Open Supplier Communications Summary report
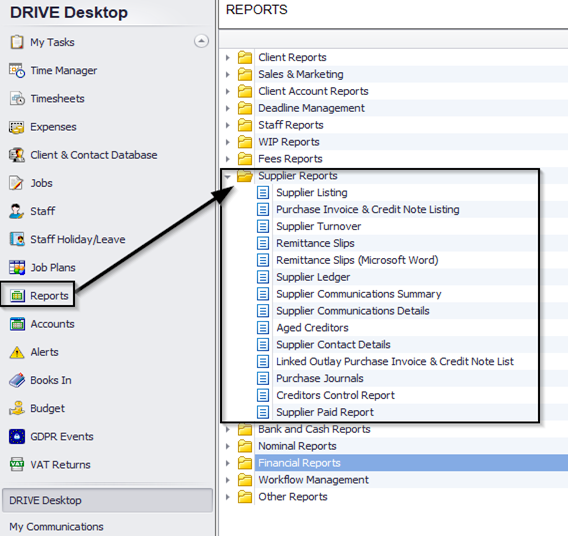The image size is (568, 536). coord(359,294)
